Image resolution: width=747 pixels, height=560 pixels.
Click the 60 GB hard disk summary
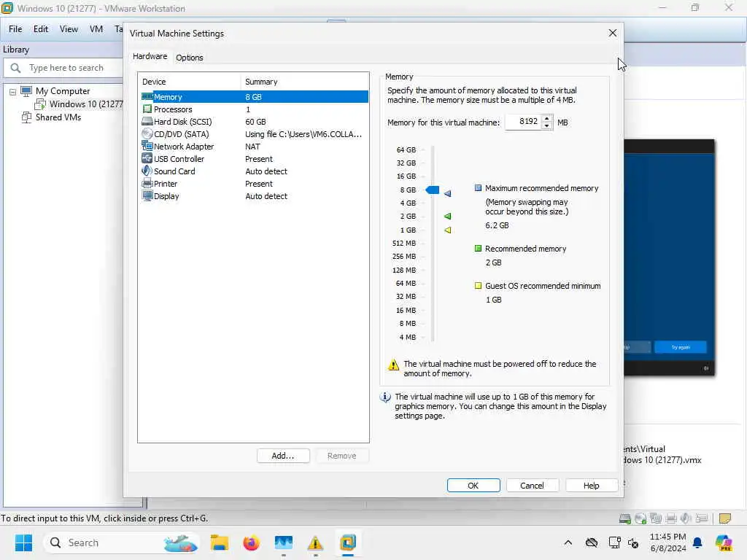pyautogui.click(x=255, y=122)
